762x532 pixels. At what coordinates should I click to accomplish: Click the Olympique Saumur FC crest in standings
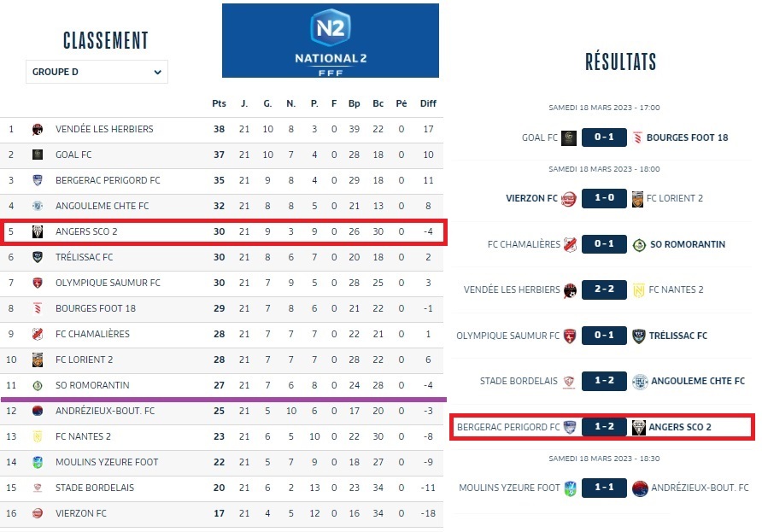point(38,284)
